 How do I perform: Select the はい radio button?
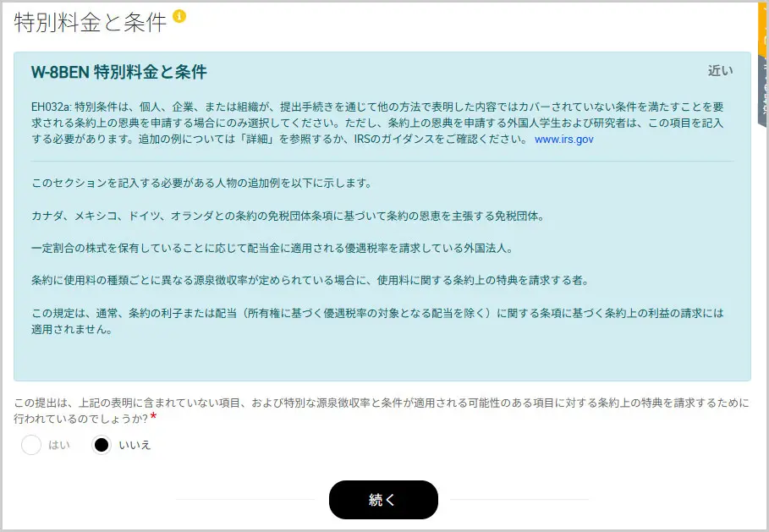pos(31,445)
